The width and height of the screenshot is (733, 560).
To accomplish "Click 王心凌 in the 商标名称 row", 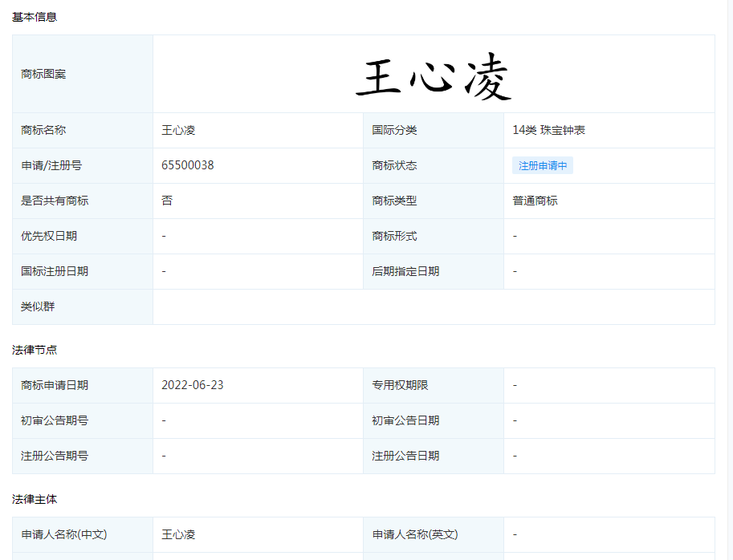I will tap(178, 130).
